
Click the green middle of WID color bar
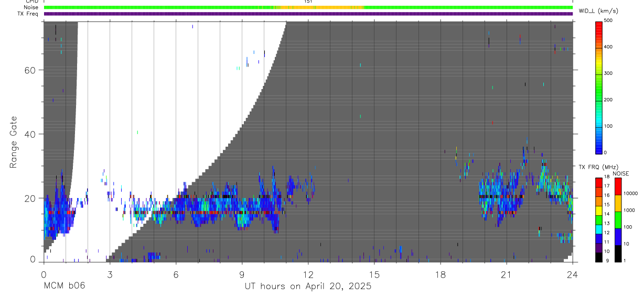point(599,86)
